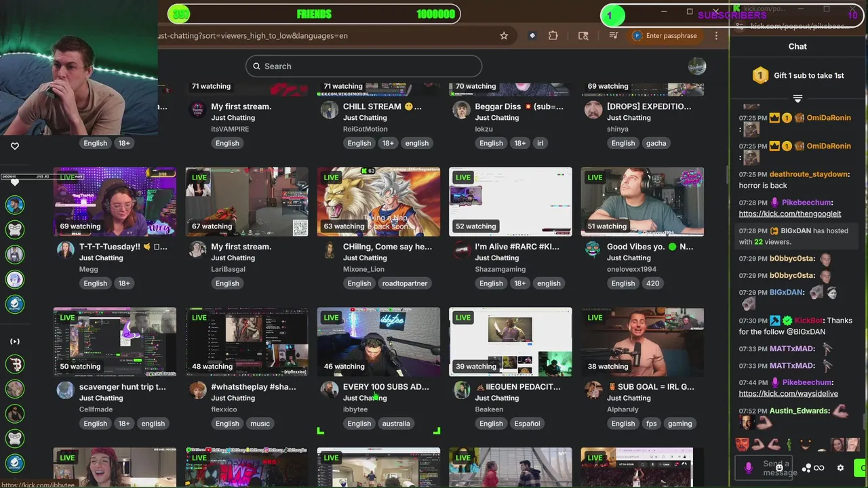The height and width of the screenshot is (488, 868).
Task: Click the ReiGotMotion channel name
Action: 366,129
